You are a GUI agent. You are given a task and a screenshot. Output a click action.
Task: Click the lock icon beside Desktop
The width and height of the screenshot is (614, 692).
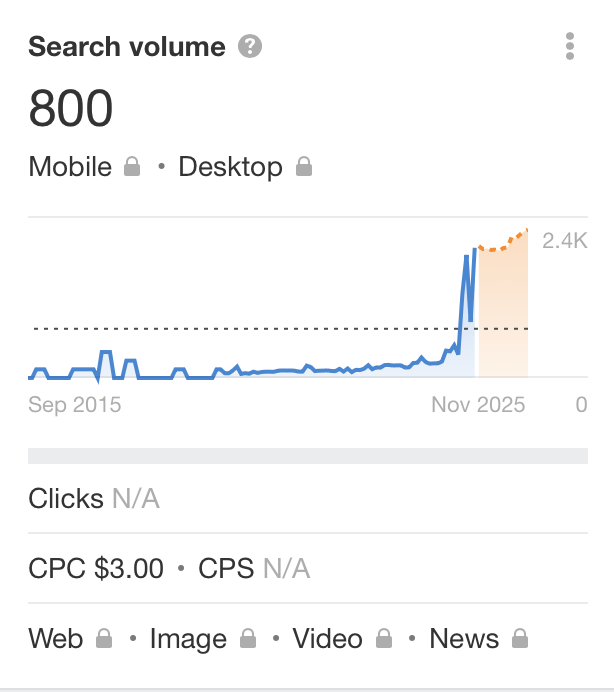coord(304,166)
